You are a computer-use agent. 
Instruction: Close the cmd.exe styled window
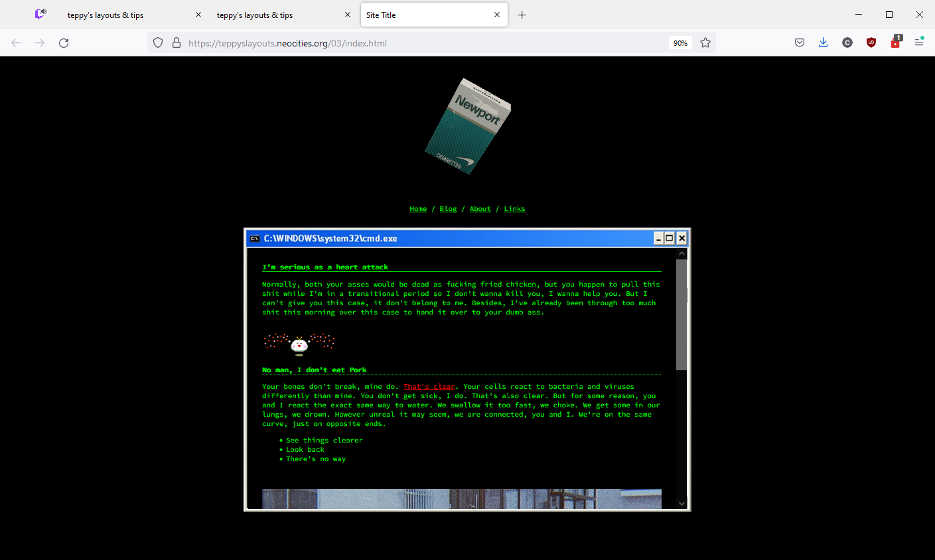coord(682,238)
